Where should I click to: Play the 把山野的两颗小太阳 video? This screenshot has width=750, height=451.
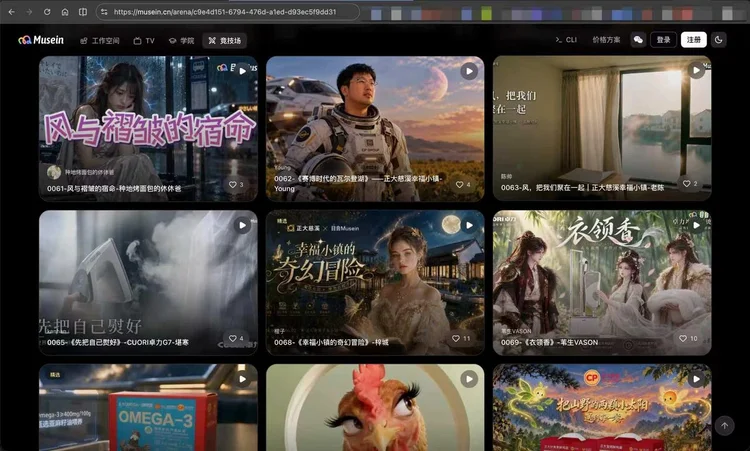[x=696, y=379]
